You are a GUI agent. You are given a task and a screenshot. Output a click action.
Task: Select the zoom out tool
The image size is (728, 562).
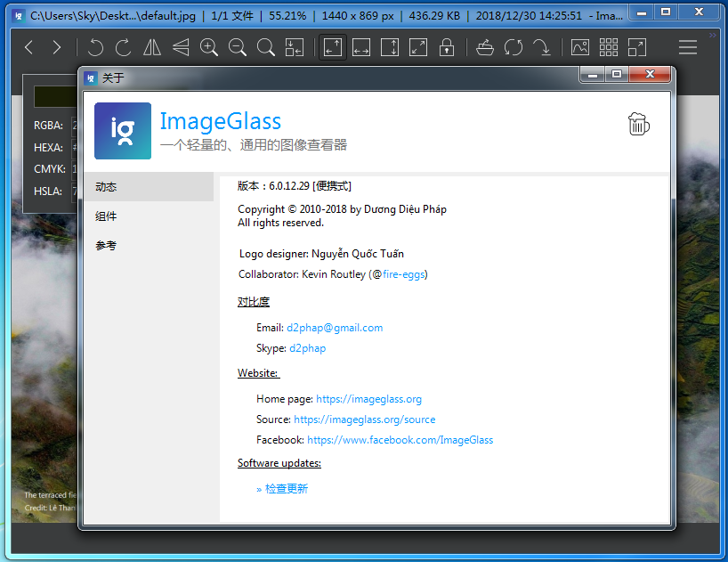[x=237, y=46]
